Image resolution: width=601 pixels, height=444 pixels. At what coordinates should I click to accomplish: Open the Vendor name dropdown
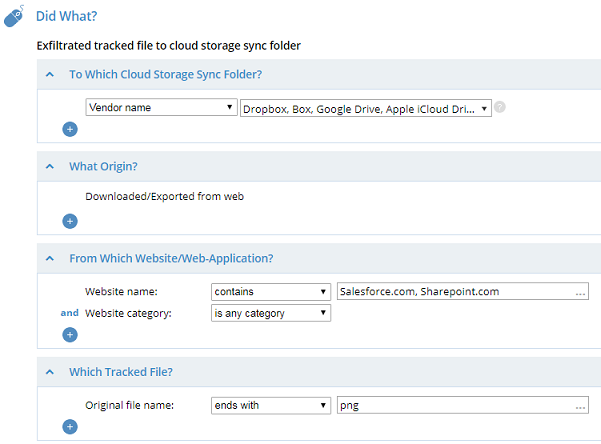point(161,107)
